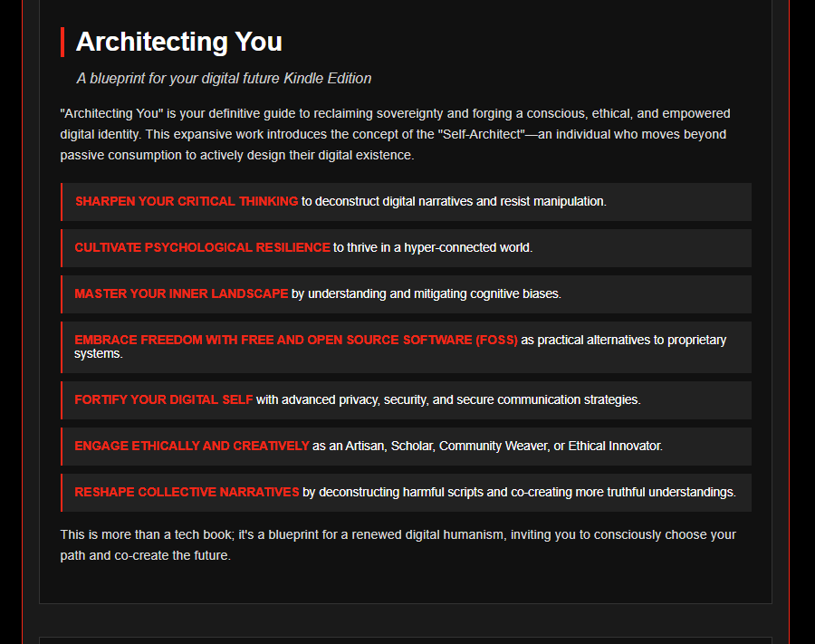This screenshot has width=815, height=644.
Task: Click the red accent bar beside the title
Action: [x=62, y=42]
